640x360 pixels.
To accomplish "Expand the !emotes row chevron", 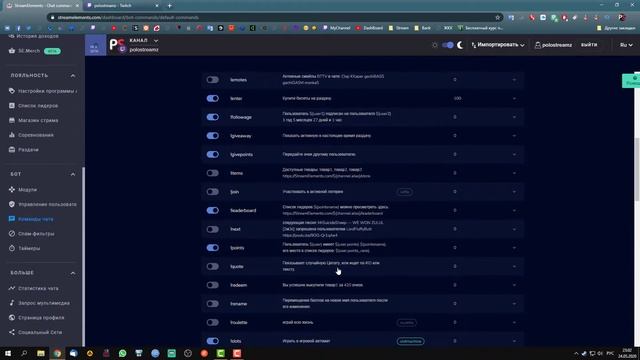I will click(x=514, y=80).
